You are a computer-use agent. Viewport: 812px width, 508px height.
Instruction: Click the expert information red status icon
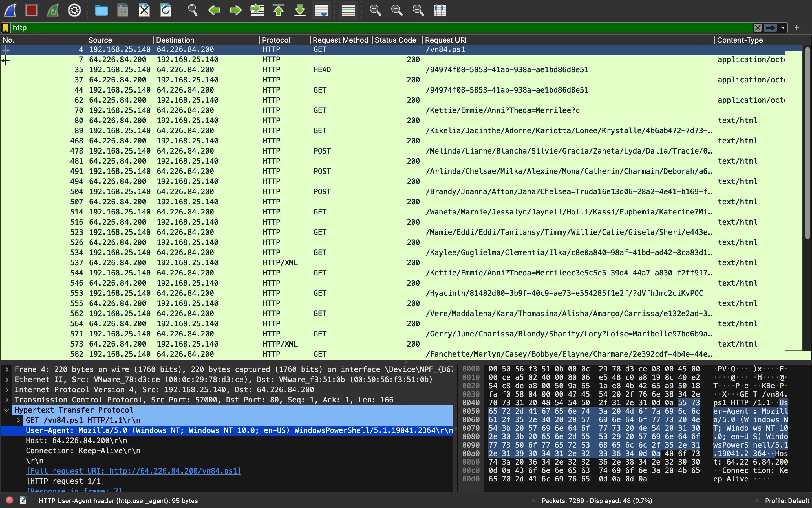tap(10, 500)
